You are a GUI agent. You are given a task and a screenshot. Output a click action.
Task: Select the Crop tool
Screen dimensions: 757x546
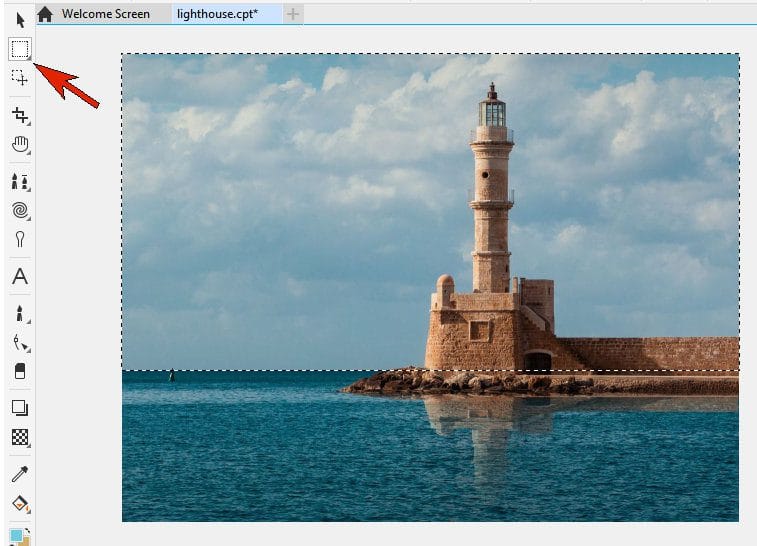[x=20, y=115]
